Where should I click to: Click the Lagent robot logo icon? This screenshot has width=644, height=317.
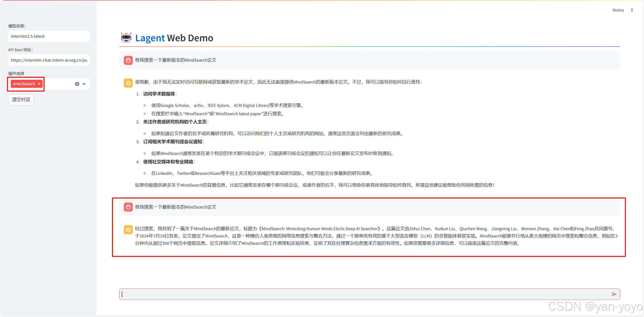(126, 38)
